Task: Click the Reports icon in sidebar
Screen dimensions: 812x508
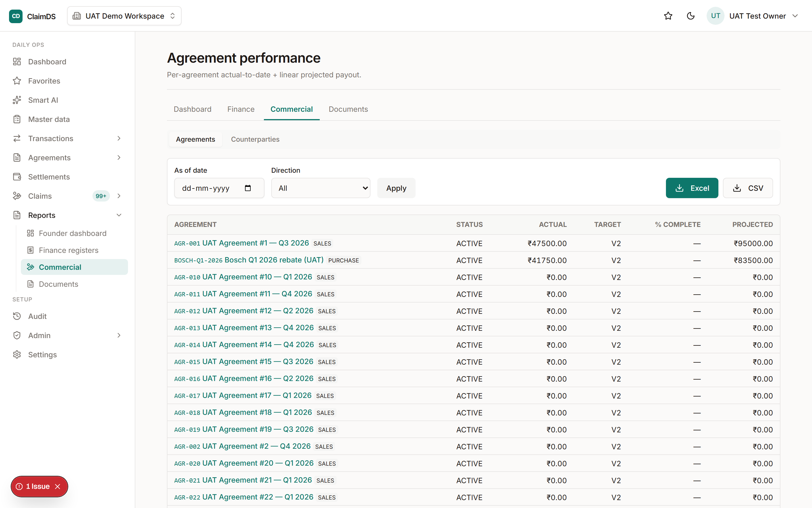Action: 17,215
